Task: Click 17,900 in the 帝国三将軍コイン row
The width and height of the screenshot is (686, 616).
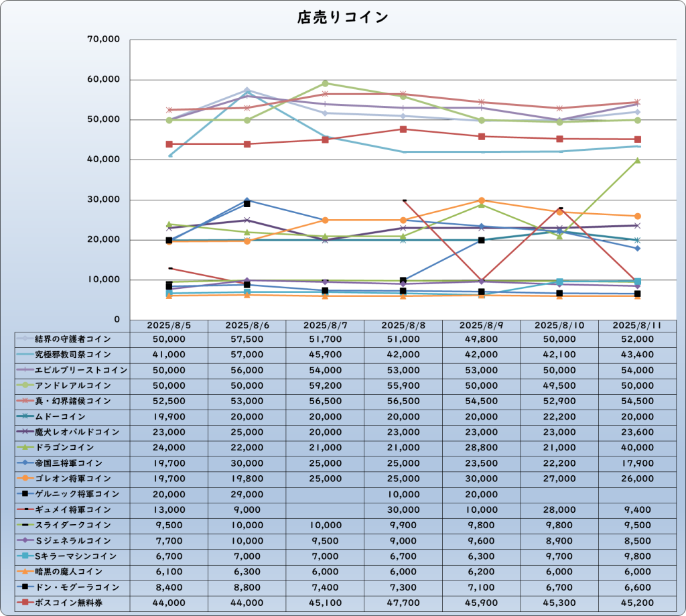Action: point(638,463)
